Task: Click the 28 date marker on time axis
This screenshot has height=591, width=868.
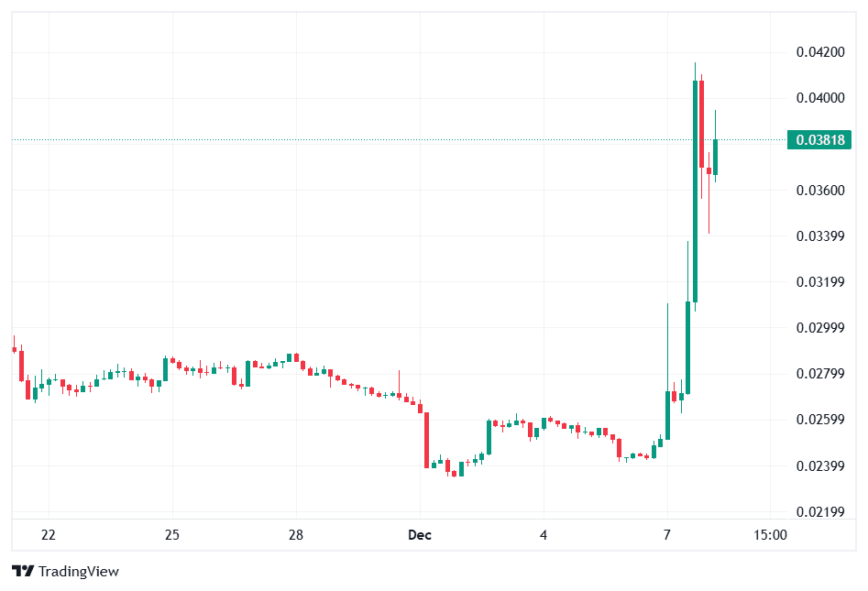Action: (x=296, y=535)
